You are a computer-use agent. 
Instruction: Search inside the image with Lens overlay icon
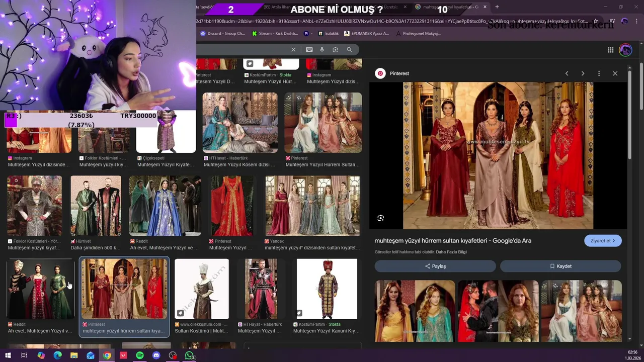pos(380,218)
